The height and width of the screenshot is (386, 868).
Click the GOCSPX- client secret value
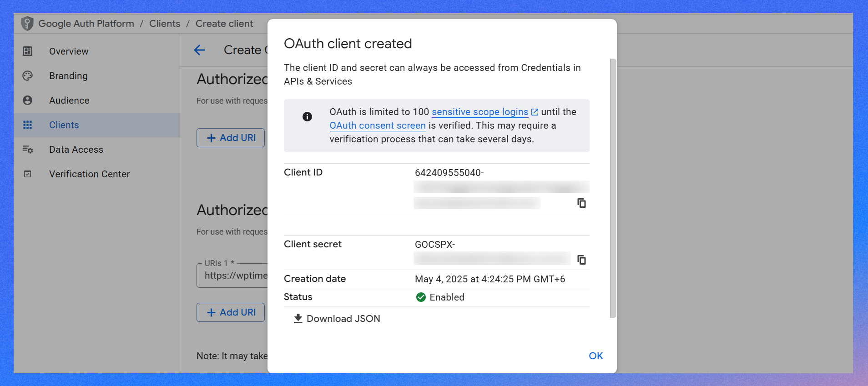pos(435,245)
